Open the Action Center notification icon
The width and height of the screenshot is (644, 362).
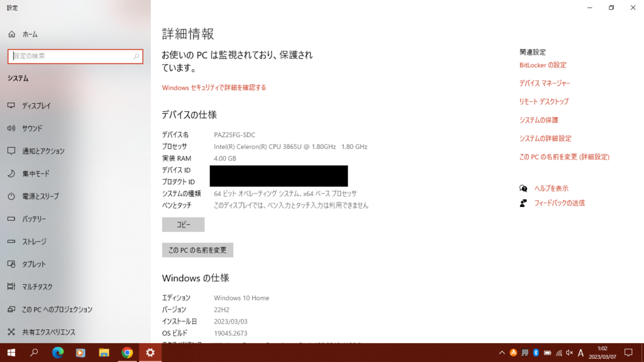(x=628, y=353)
